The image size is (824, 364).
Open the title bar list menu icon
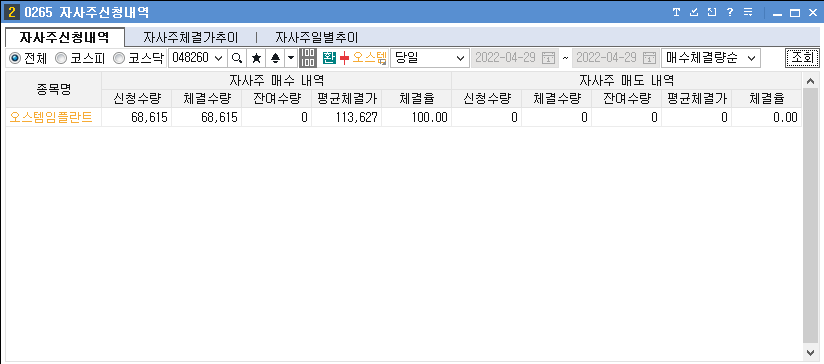pyautogui.click(x=748, y=12)
